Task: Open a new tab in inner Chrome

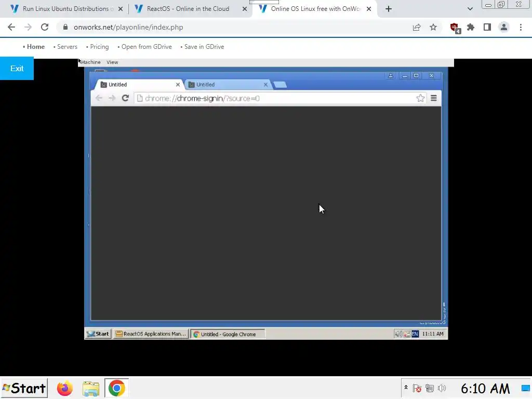Action: coord(280,85)
